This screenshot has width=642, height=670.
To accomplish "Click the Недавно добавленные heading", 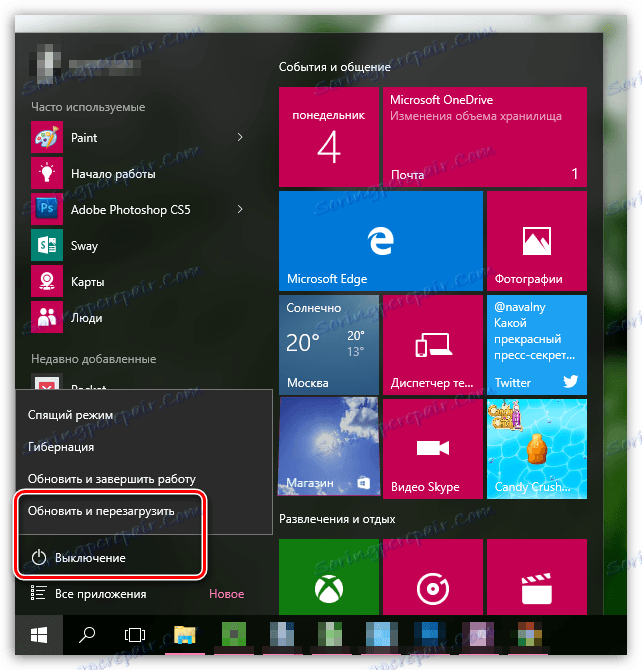I will point(94,359).
